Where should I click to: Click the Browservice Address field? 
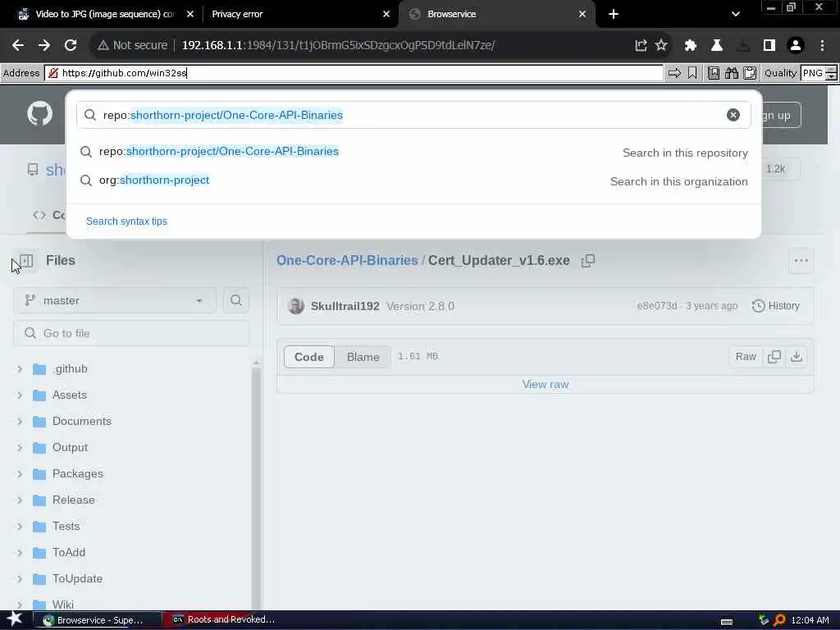pos(354,73)
